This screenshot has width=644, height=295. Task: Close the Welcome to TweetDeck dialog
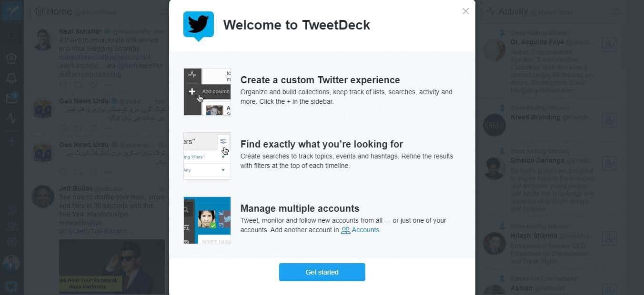pyautogui.click(x=465, y=11)
